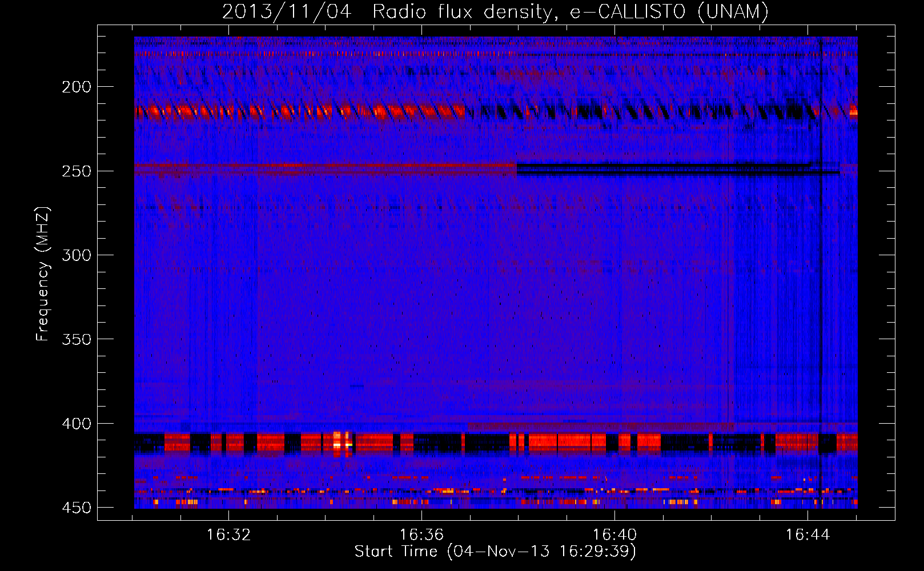The image size is (924, 571).
Task: Click the 16:44 time tick label
Action: coord(808,535)
